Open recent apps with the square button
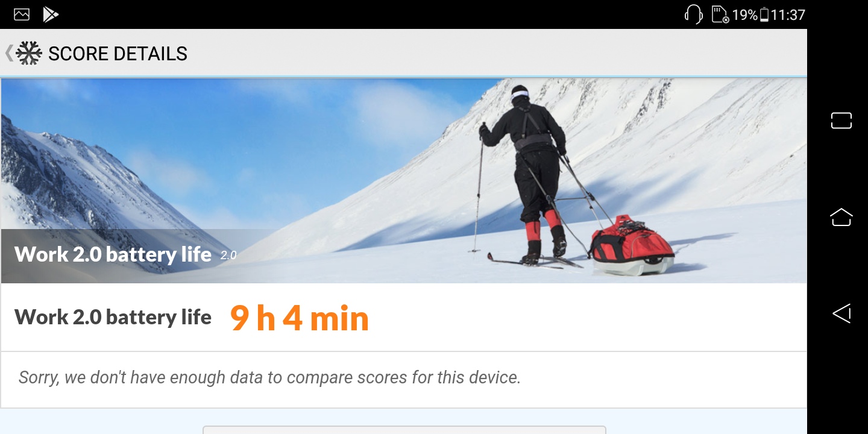The width and height of the screenshot is (868, 434). [x=841, y=121]
